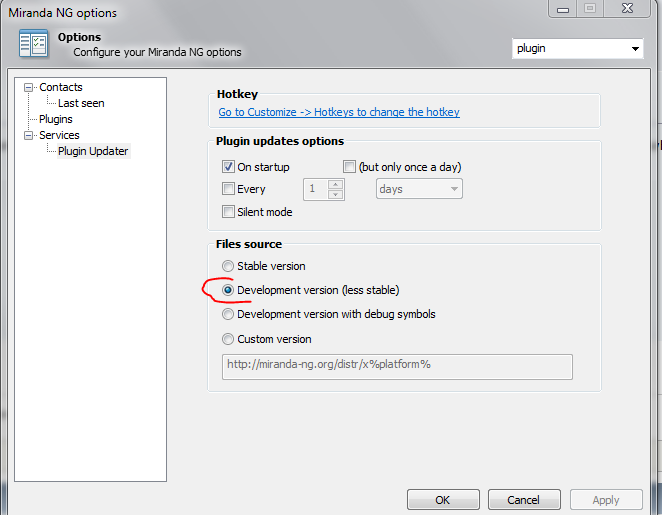This screenshot has height=515, width=662.
Task: Increase the interval spinner value
Action: coord(335,184)
